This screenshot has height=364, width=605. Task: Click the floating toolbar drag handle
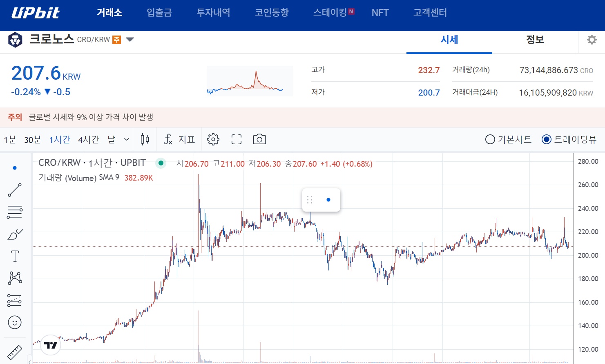coord(310,200)
